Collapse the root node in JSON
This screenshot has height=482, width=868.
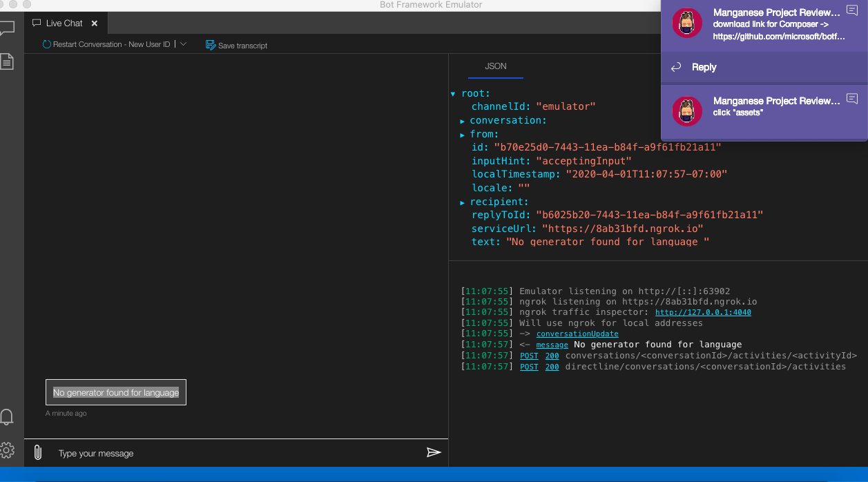tap(453, 93)
